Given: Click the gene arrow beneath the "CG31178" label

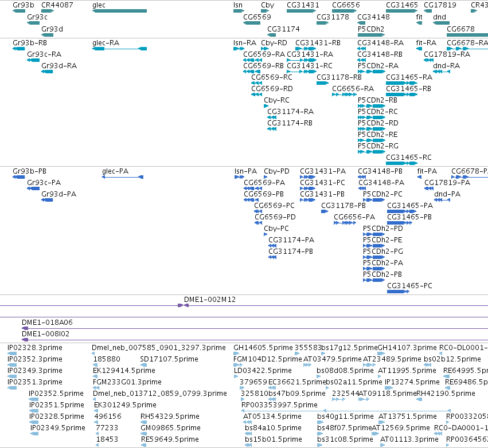Looking at the screenshot, I should 322,23.
